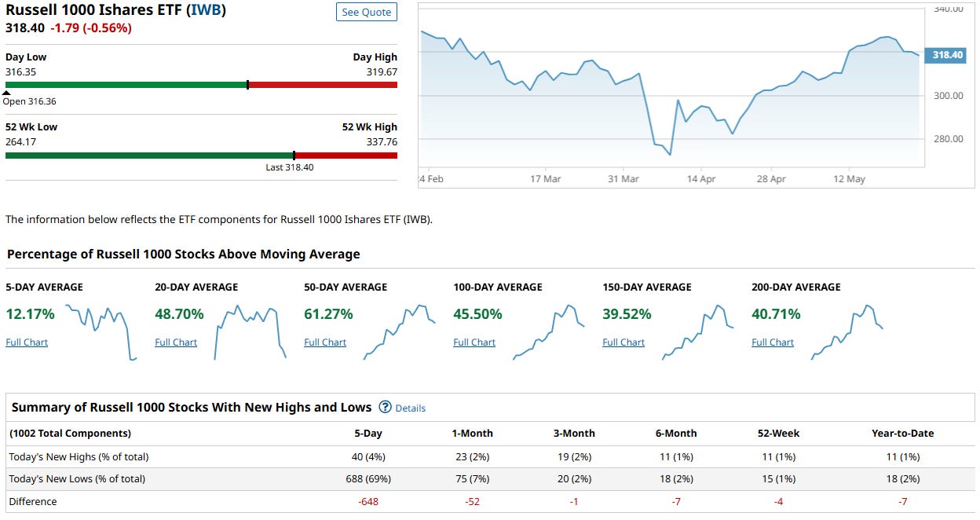The height and width of the screenshot is (520, 980).
Task: Open Full Chart for 200-Day Average
Action: pyautogui.click(x=773, y=342)
